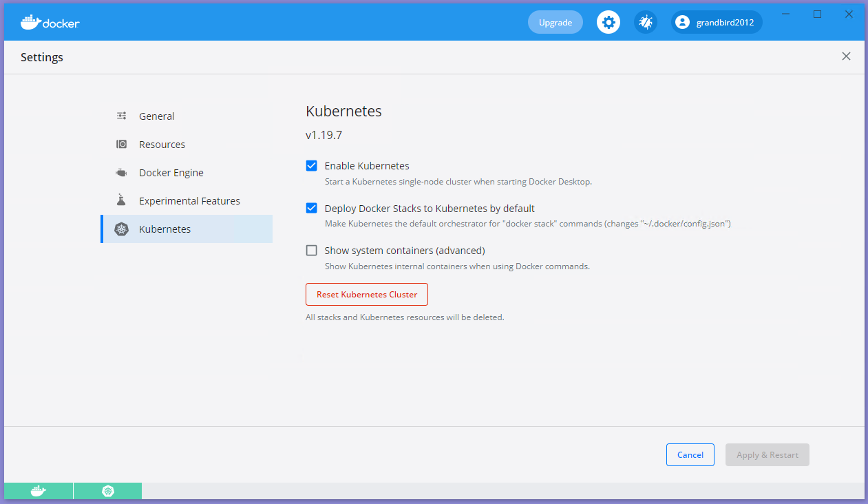This screenshot has width=868, height=504.
Task: Select the Kubernetes settings section
Action: point(187,229)
